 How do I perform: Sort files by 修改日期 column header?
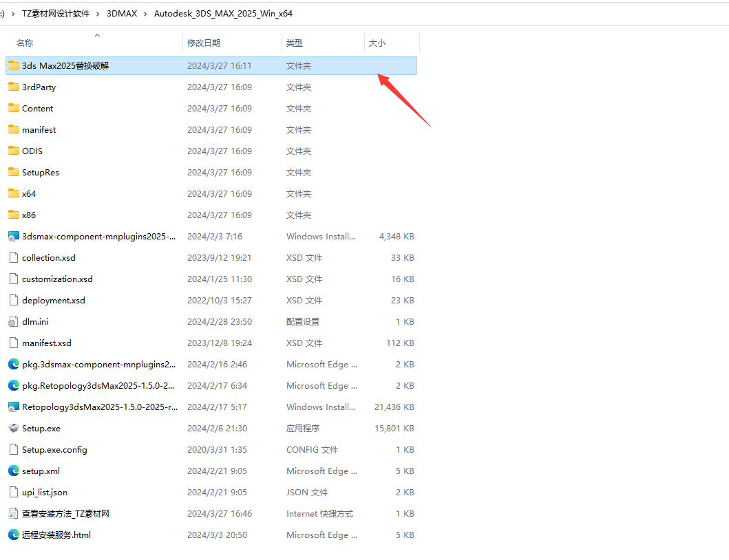(x=204, y=43)
